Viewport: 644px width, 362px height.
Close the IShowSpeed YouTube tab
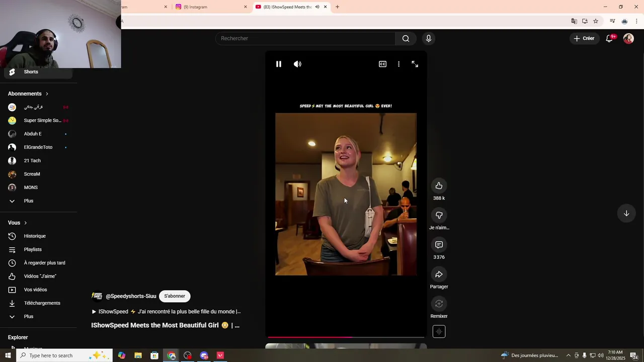pyautogui.click(x=326, y=7)
